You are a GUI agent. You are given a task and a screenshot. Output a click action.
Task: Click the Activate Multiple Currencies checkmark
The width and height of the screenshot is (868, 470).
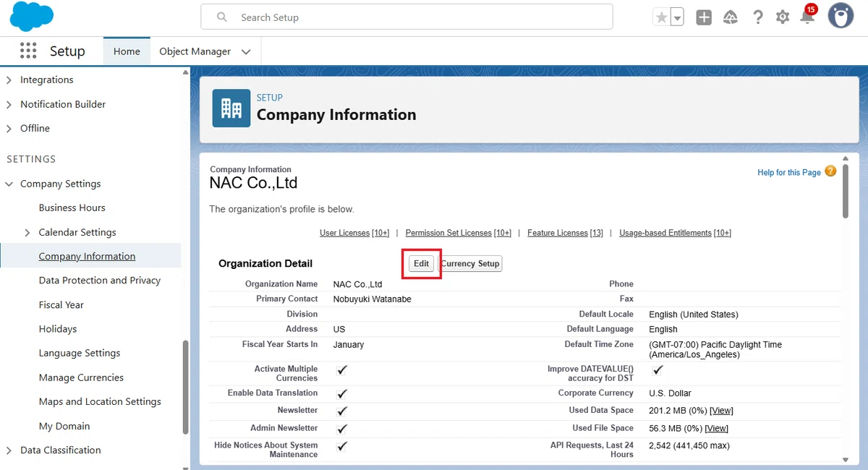pyautogui.click(x=342, y=369)
